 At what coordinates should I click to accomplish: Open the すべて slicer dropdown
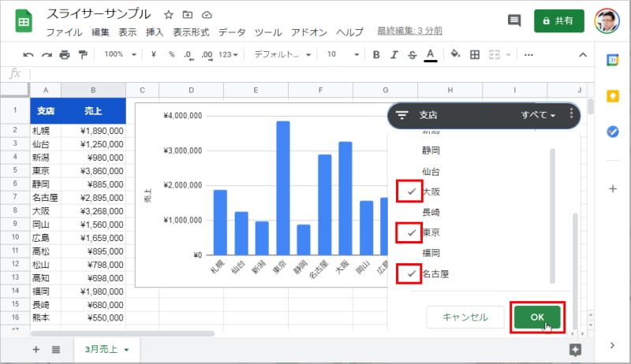(538, 115)
